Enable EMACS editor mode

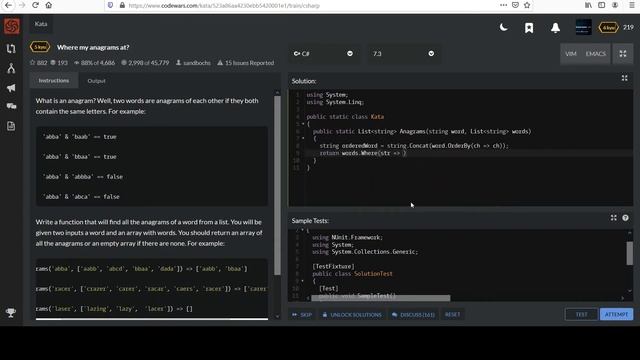[596, 54]
